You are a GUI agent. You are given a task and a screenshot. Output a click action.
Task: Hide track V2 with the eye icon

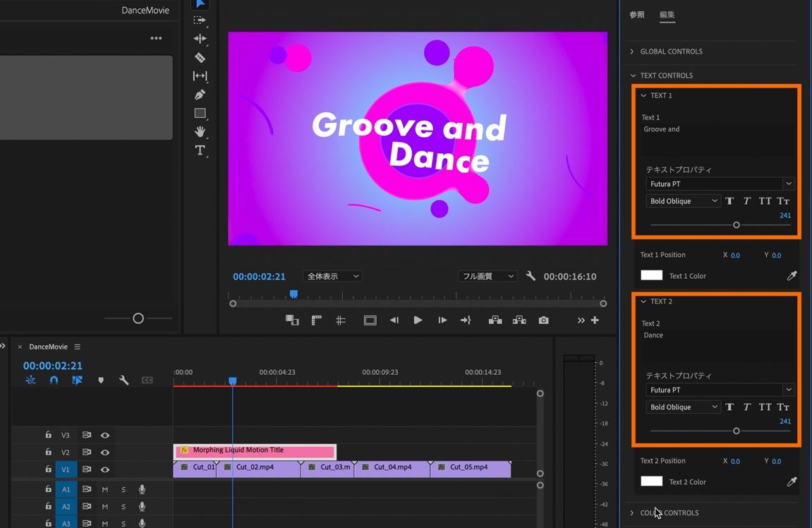105,452
